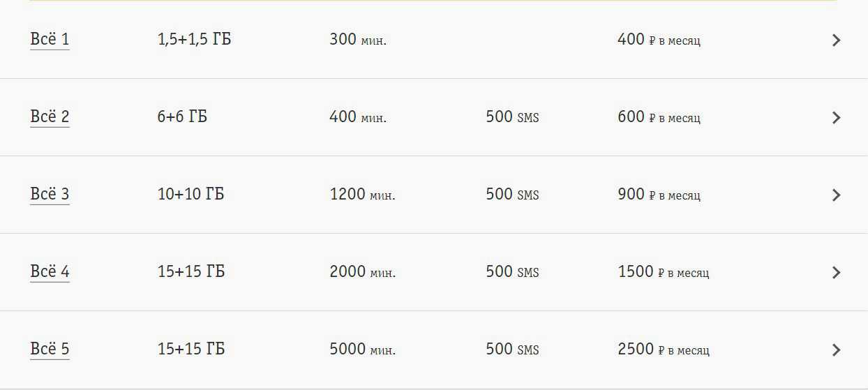Expand the Всё 1 row chevron arrow
Image resolution: width=868 pixels, height=390 pixels.
836,40
